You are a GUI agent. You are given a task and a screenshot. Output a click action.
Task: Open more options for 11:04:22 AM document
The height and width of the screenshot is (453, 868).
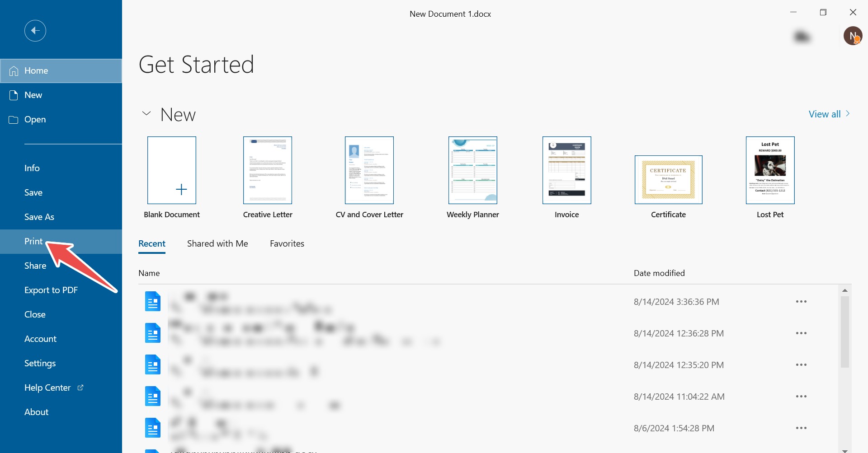pyautogui.click(x=801, y=397)
